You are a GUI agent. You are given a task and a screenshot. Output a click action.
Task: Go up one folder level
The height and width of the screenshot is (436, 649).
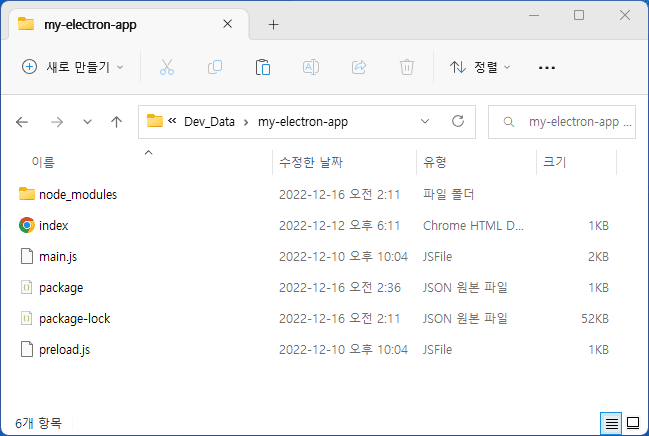117,122
